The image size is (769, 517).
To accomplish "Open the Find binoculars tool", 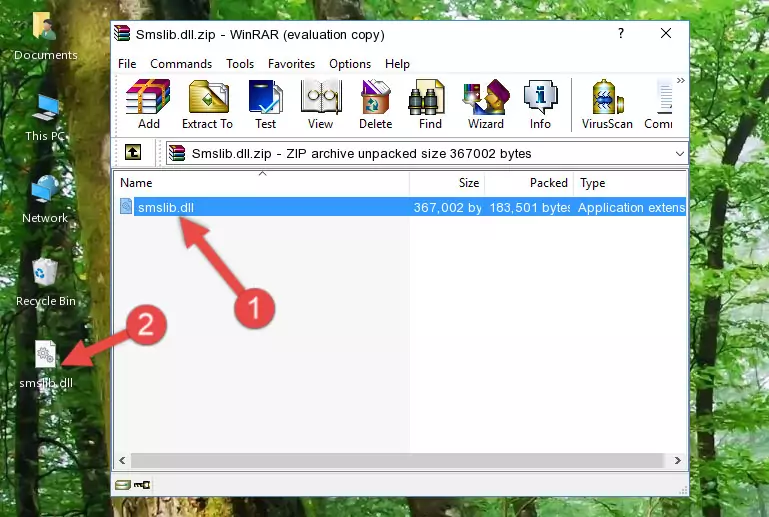I will [x=430, y=104].
